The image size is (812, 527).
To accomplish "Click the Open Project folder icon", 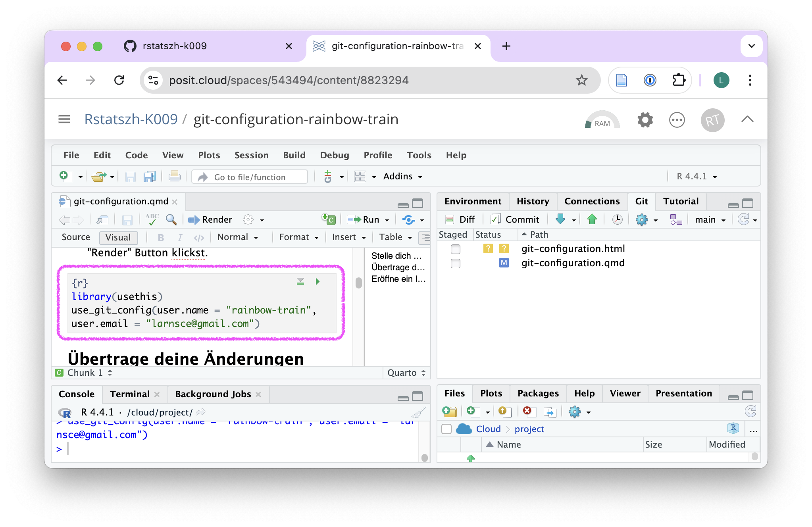I will 99,176.
